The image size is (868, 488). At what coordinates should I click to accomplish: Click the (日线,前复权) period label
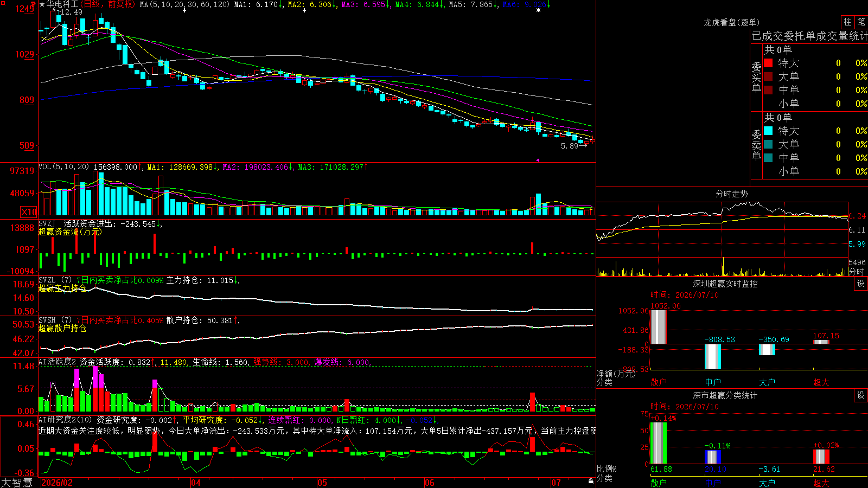[108, 4]
